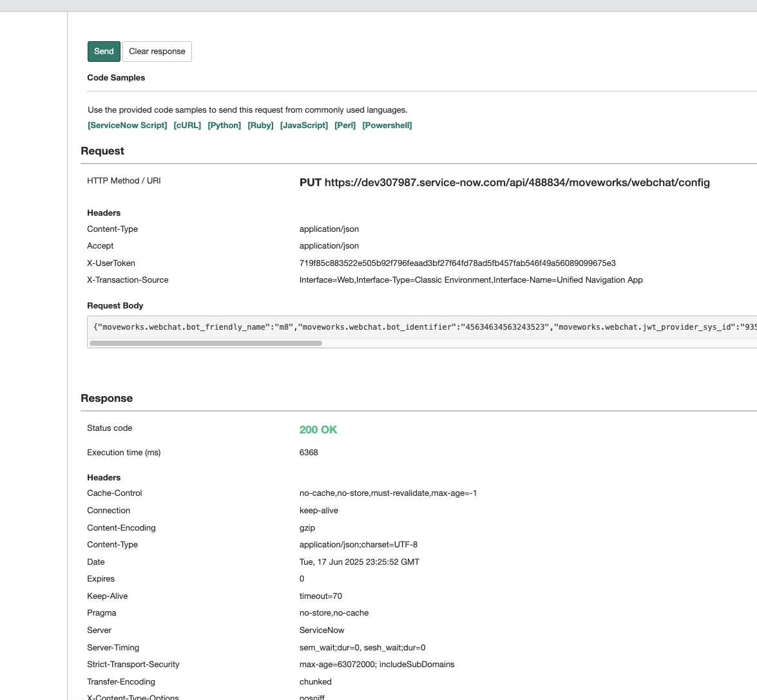The image size is (757, 700).
Task: Open the Perl code sample link
Action: [345, 126]
